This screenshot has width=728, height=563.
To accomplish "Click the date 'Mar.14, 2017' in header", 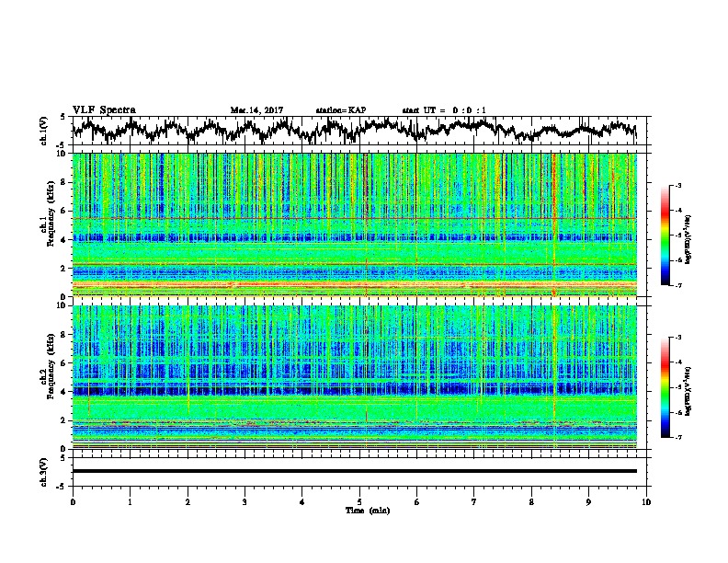I will coord(256,110).
